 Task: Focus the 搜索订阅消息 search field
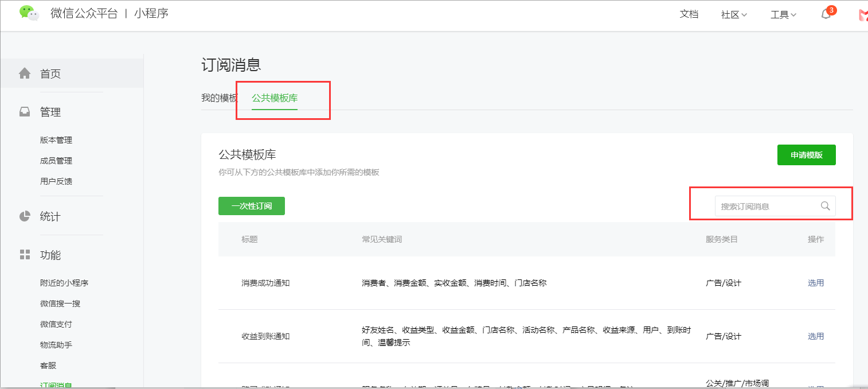pos(775,206)
